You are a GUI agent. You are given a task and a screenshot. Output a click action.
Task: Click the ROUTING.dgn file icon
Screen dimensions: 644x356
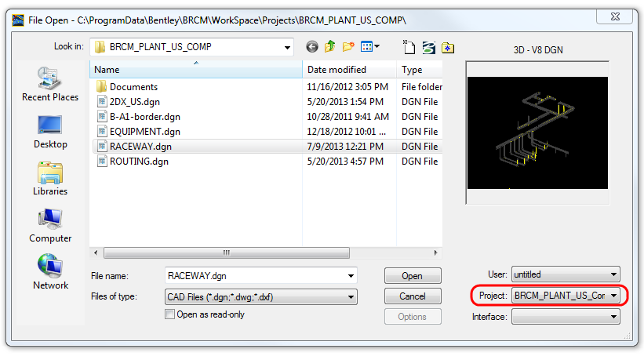point(102,161)
